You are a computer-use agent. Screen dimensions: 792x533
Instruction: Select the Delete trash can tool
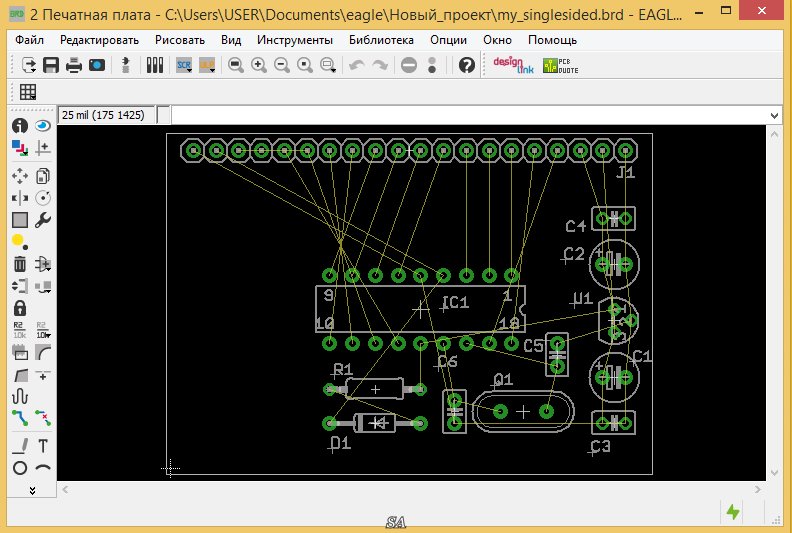(19, 264)
